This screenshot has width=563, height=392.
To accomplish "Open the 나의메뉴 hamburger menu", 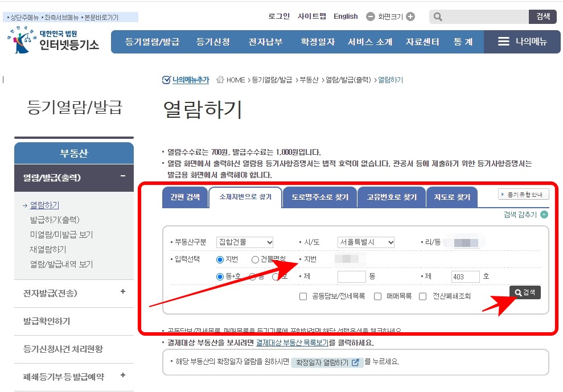I will click(503, 42).
